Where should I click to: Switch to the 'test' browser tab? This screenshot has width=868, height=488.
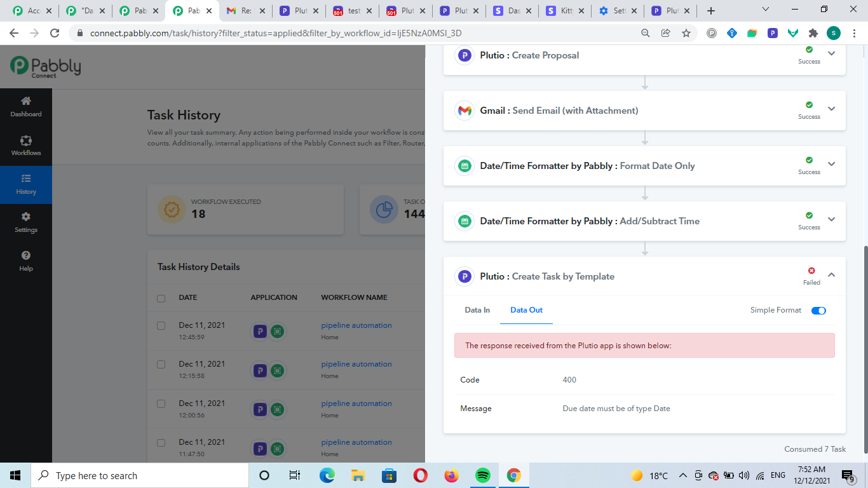352,11
